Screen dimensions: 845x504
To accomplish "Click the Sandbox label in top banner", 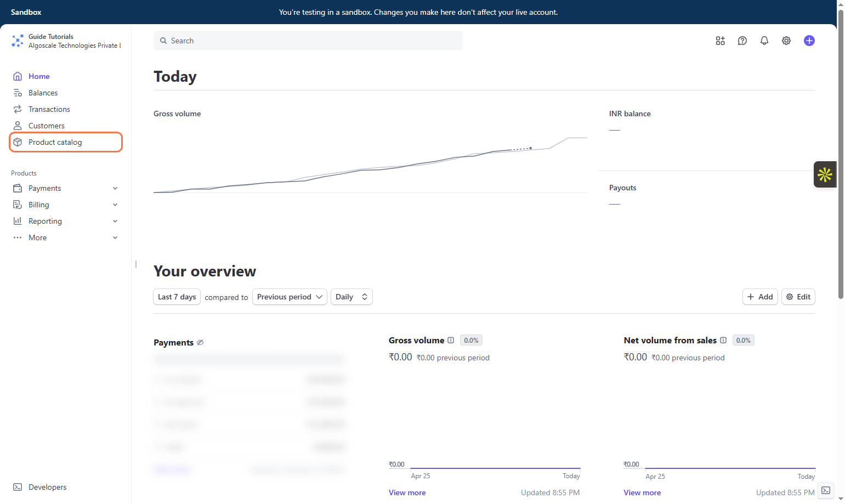I will tap(26, 12).
